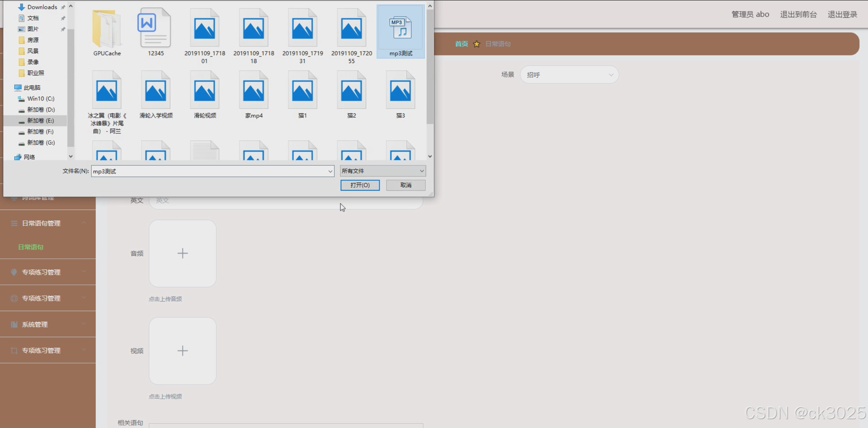The width and height of the screenshot is (868, 428).
Task: Select 新加卷 (D:) drive in tree
Action: click(x=41, y=110)
